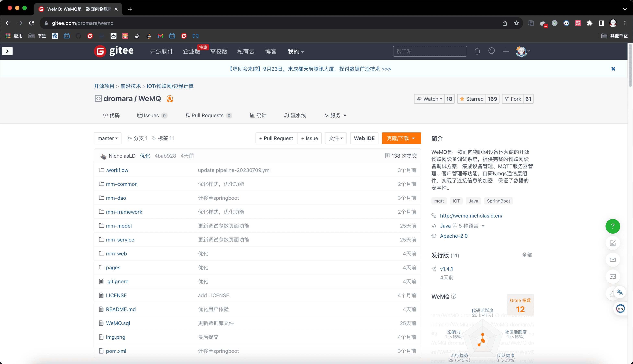Expand the 克隆/下载 dropdown button
The height and width of the screenshot is (364, 633).
click(401, 138)
